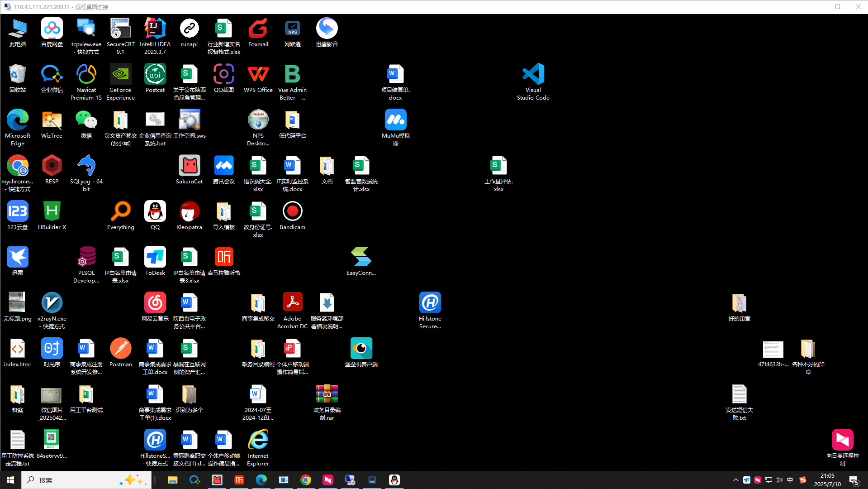
Task: Select the 堡垒机客户端 icon
Action: [x=361, y=353]
